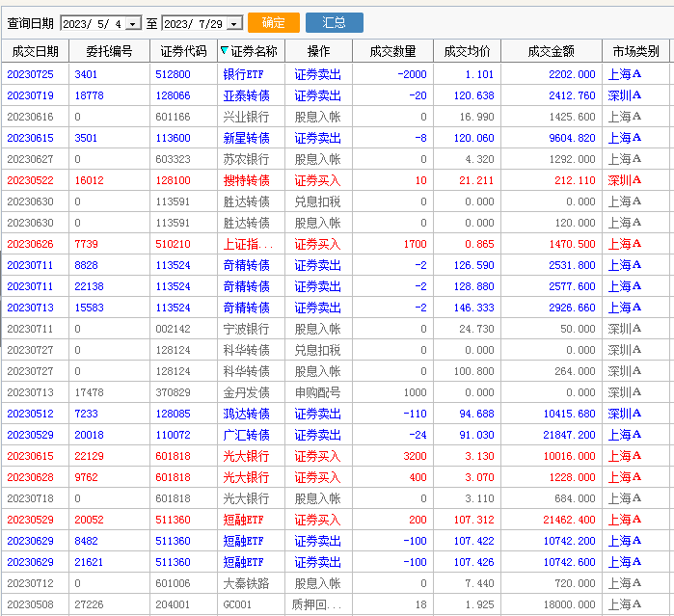Click the blue 汇总 summary button
The height and width of the screenshot is (616, 674).
click(x=334, y=23)
